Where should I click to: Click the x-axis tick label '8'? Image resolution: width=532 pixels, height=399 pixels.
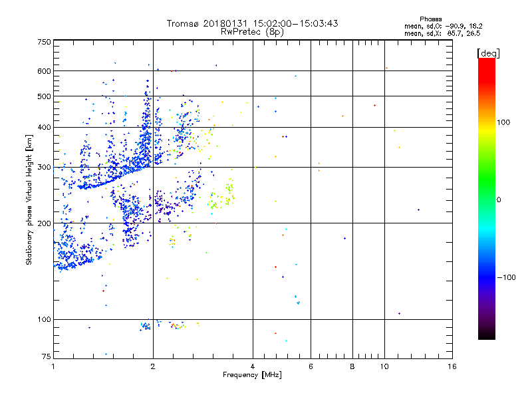[x=352, y=366]
